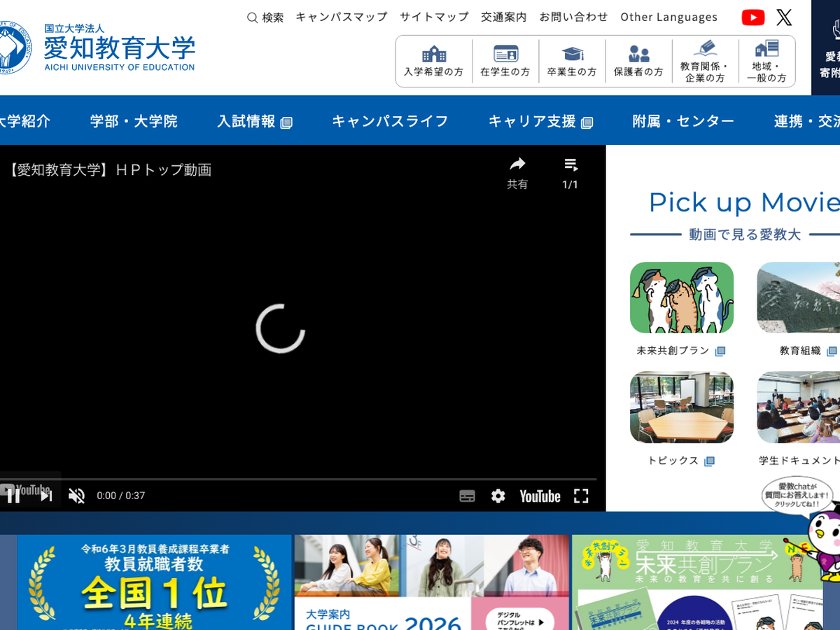The width and height of the screenshot is (840, 630).
Task: Select the 在学生の方 student ID icon
Action: click(505, 55)
